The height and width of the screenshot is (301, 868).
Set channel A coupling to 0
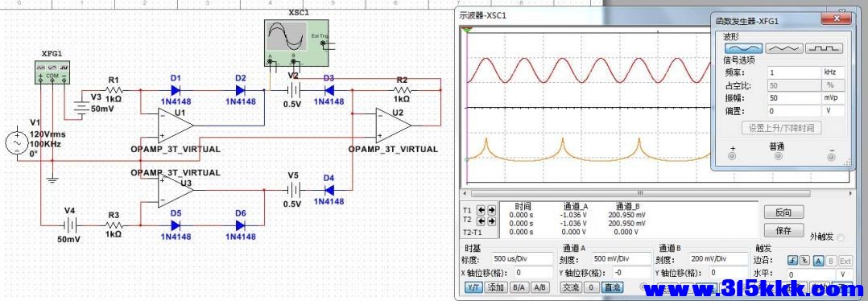(x=591, y=287)
